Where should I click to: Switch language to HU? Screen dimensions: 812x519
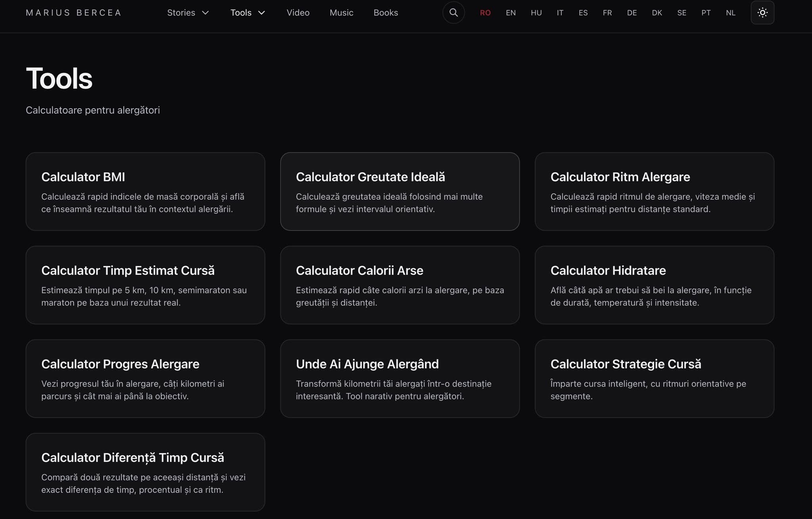[x=536, y=13]
